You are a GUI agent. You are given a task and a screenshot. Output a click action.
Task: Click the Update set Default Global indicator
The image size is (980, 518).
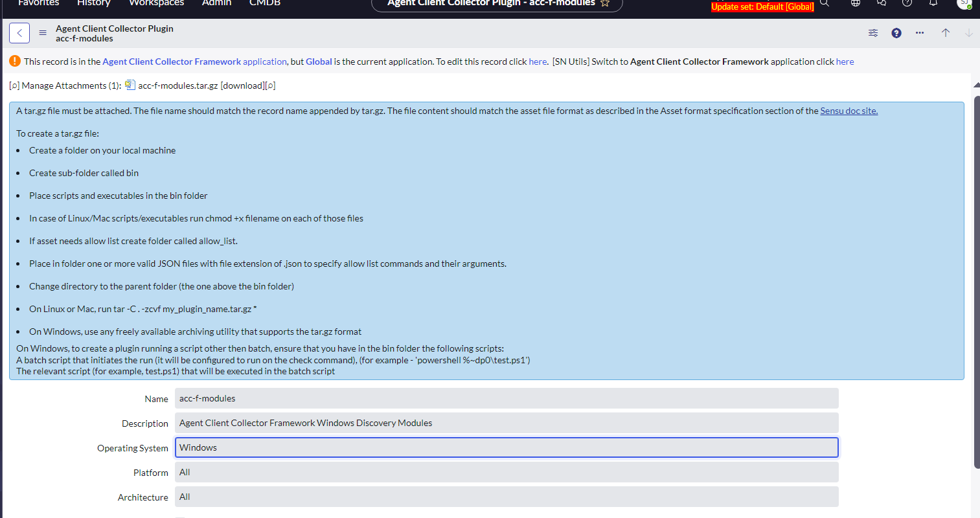pos(762,7)
